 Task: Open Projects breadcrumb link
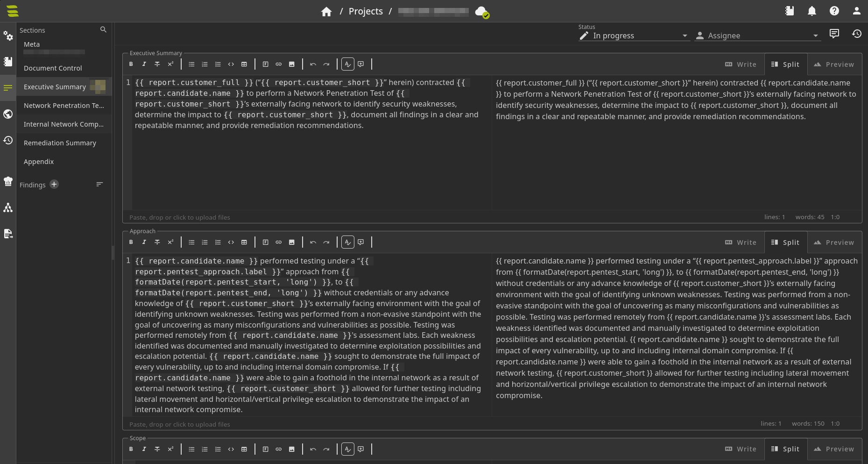[366, 11]
